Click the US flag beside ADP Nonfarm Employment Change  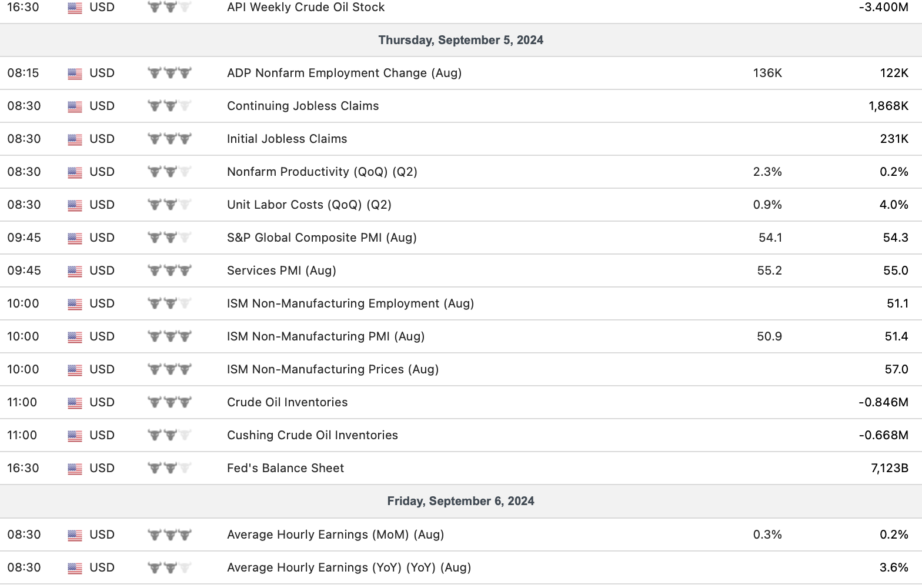pos(75,73)
